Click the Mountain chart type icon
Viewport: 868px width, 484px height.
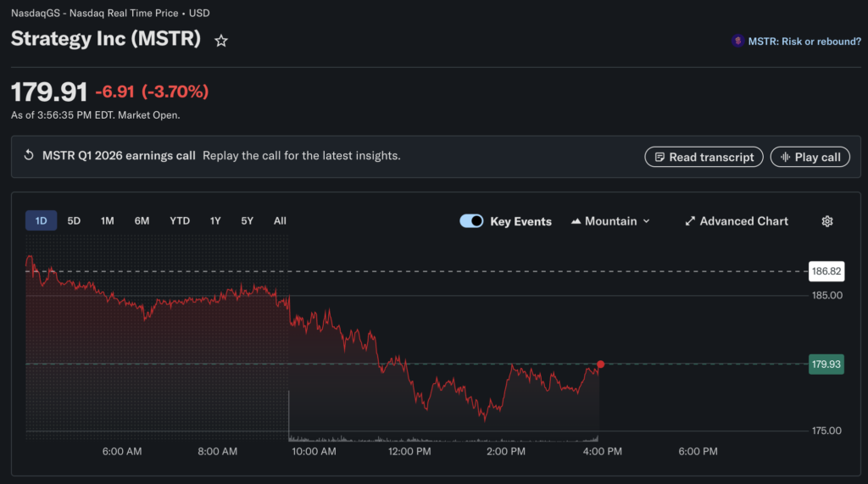click(x=576, y=221)
